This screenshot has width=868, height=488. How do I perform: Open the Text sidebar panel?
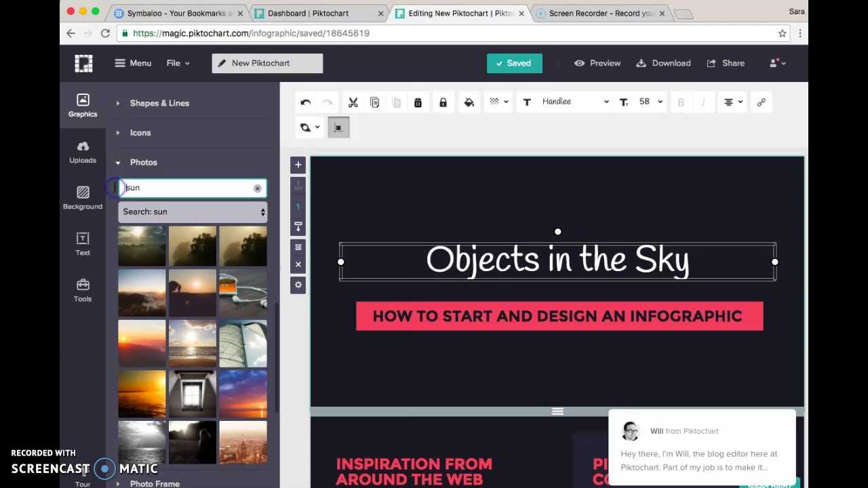point(83,244)
